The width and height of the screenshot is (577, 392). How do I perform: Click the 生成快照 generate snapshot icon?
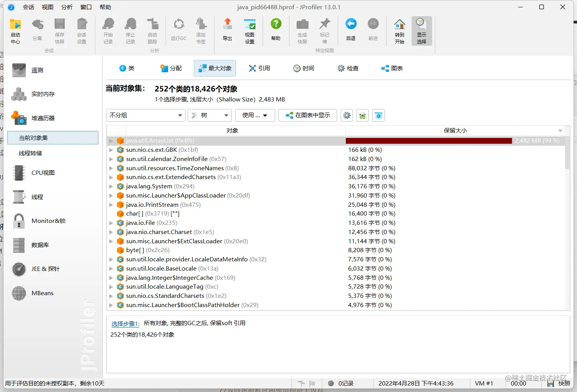pos(302,31)
